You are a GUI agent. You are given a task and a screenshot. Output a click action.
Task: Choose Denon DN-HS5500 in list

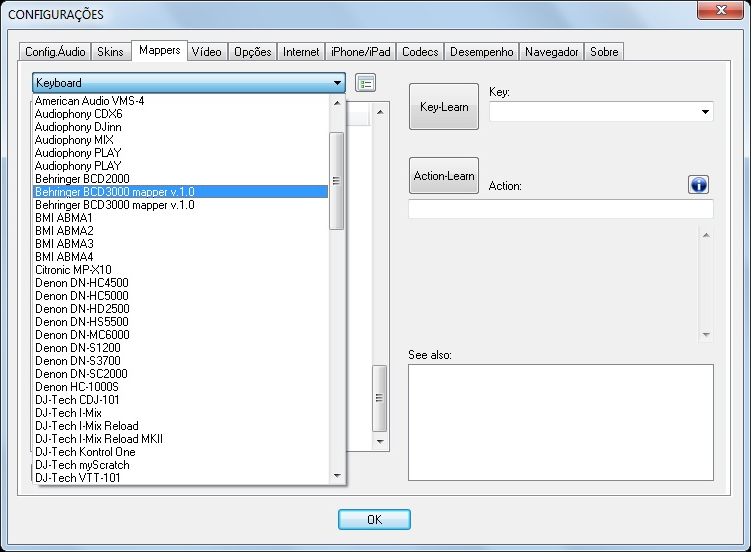click(181, 322)
